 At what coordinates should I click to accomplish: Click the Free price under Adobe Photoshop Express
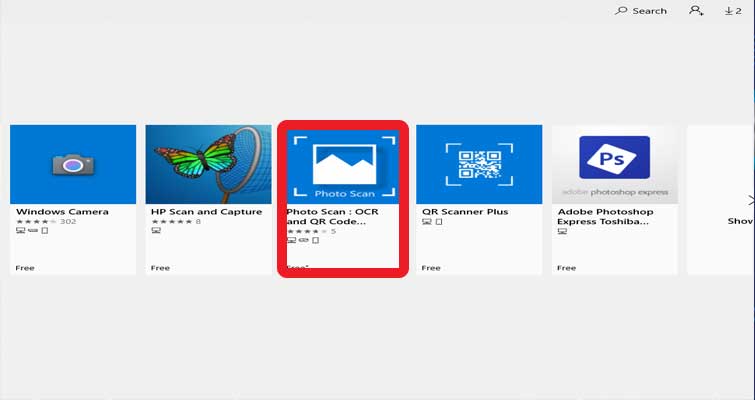click(566, 268)
